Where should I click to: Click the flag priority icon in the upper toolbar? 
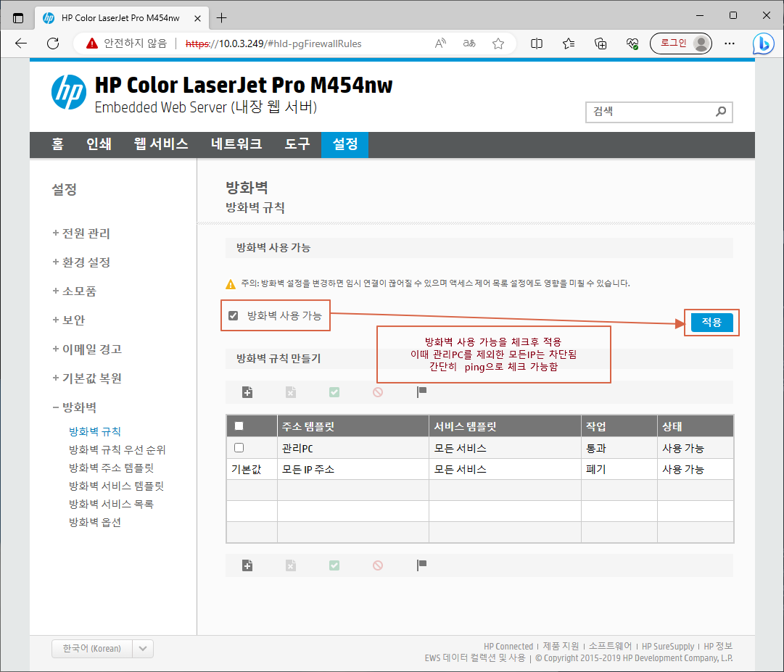point(421,392)
